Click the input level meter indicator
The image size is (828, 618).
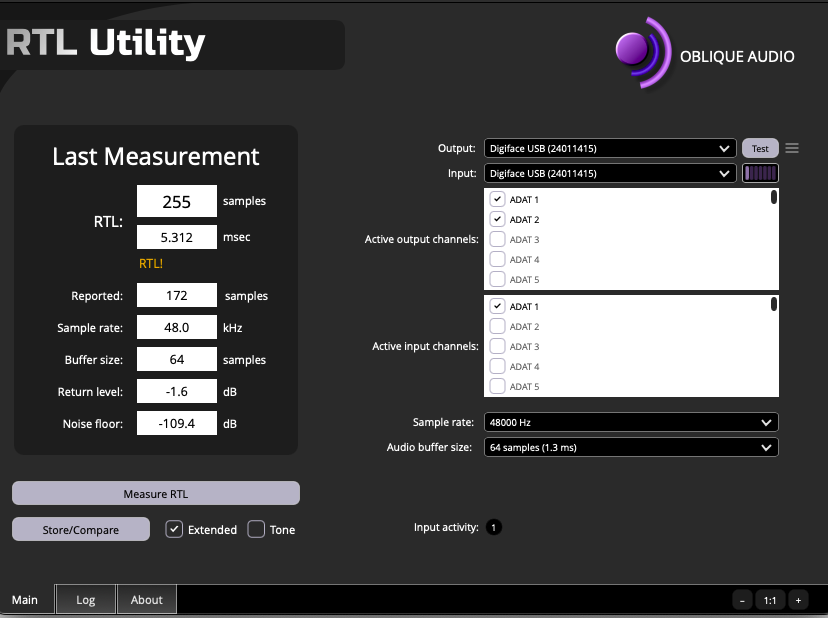tap(760, 173)
